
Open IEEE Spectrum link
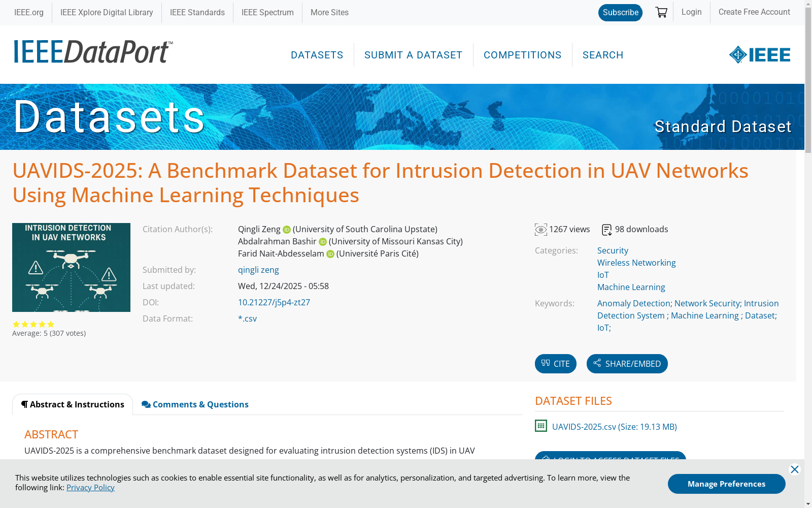(267, 12)
